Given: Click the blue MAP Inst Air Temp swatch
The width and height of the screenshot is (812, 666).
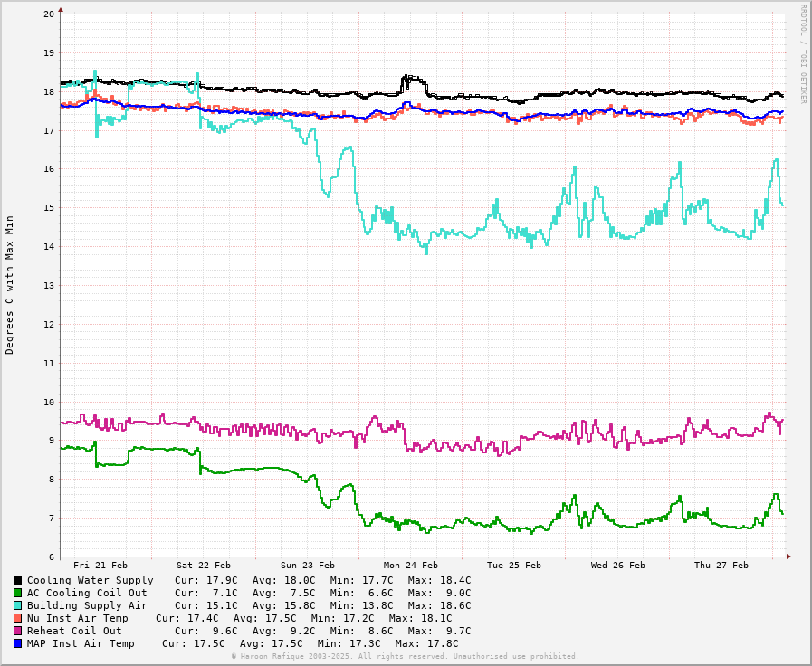Looking at the screenshot, I should click(17, 643).
